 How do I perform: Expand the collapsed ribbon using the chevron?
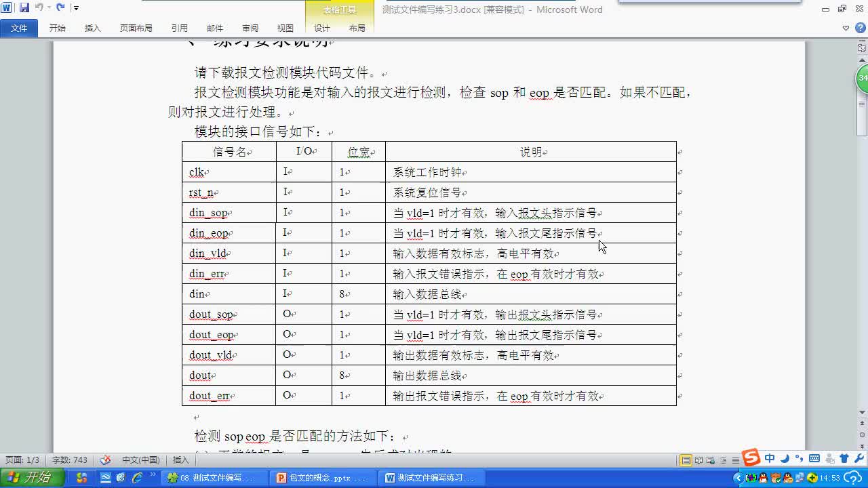coord(846,28)
